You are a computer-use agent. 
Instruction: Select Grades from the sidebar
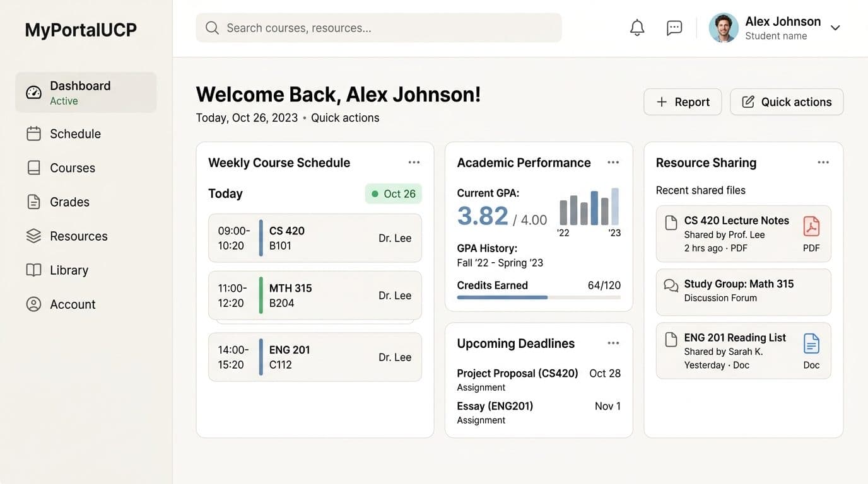click(x=86, y=202)
